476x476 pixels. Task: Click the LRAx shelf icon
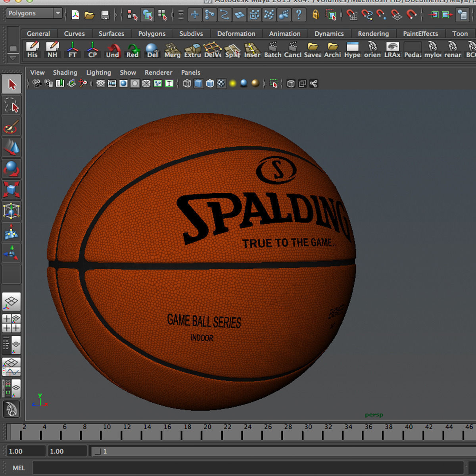click(392, 50)
